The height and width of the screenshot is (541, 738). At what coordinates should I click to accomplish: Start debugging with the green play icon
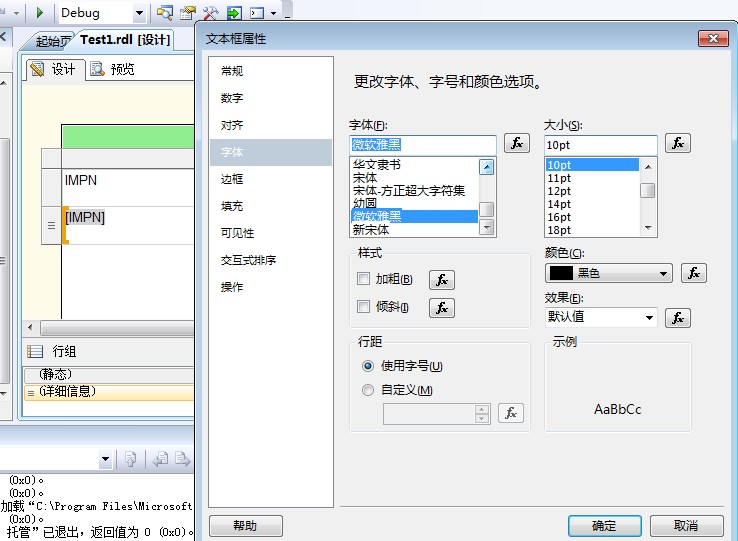tap(40, 13)
